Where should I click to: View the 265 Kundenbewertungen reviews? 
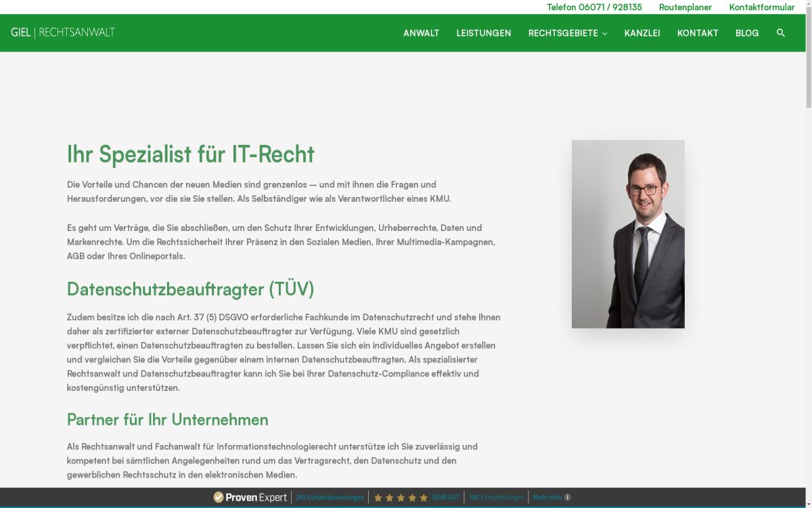[330, 496]
